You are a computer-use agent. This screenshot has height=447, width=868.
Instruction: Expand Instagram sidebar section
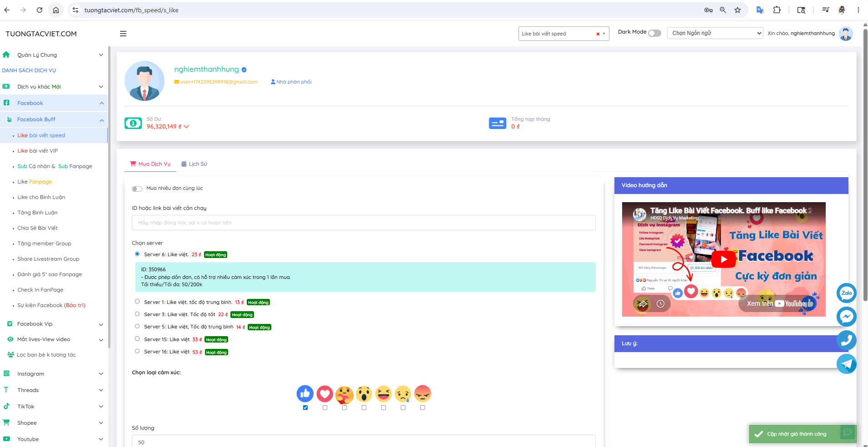pyautogui.click(x=54, y=374)
